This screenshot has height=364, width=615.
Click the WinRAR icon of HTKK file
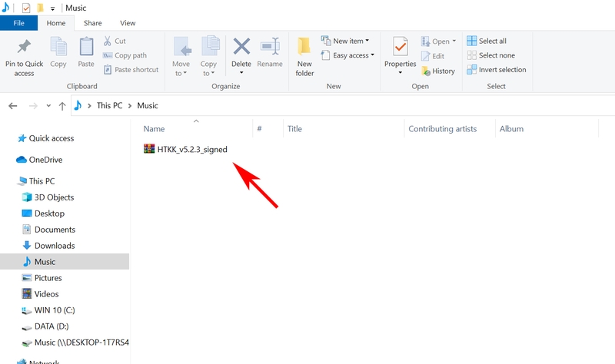pos(149,148)
